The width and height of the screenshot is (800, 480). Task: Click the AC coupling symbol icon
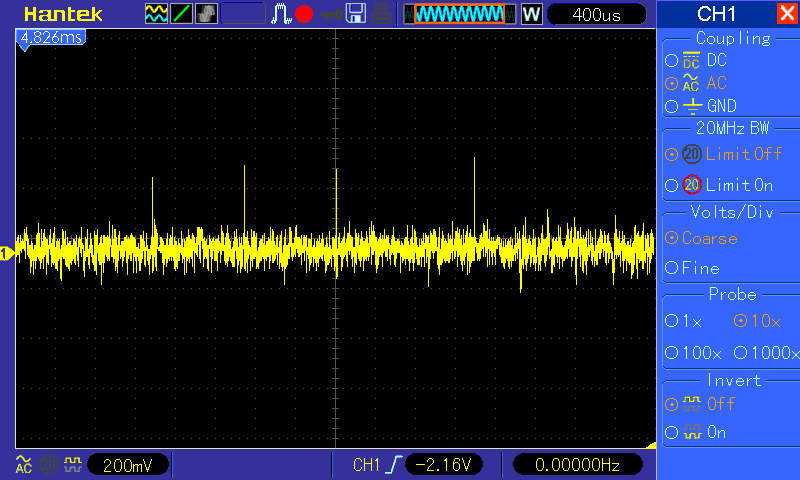pyautogui.click(x=691, y=83)
